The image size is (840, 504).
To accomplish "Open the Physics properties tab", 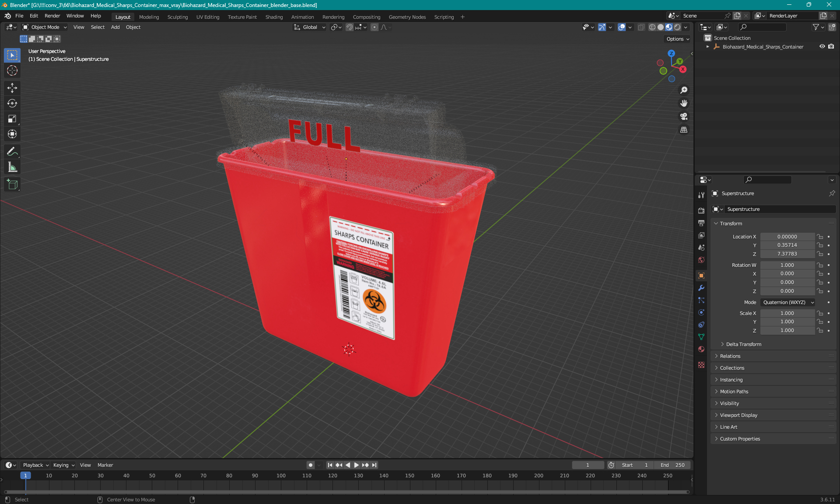I will (x=701, y=312).
